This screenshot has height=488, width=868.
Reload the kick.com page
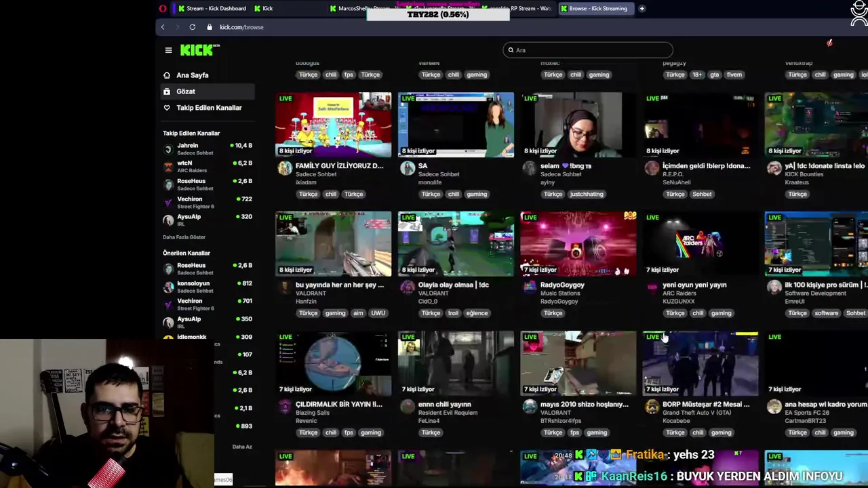coord(193,27)
